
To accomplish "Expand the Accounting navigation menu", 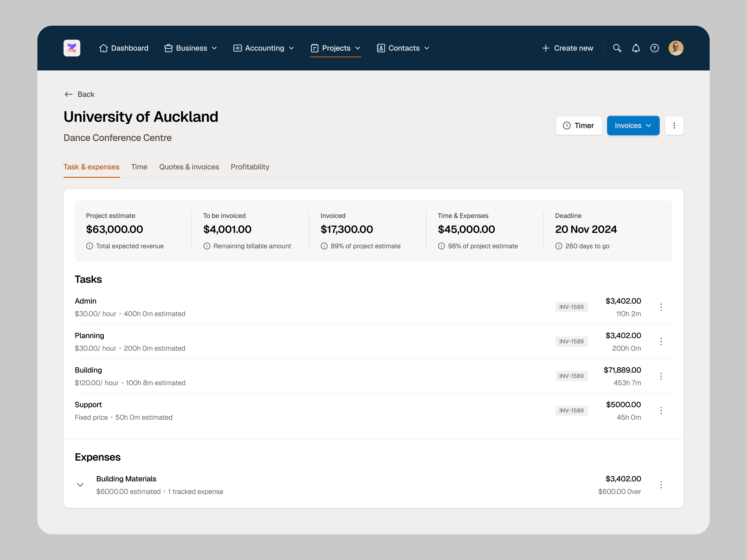I will coord(264,48).
